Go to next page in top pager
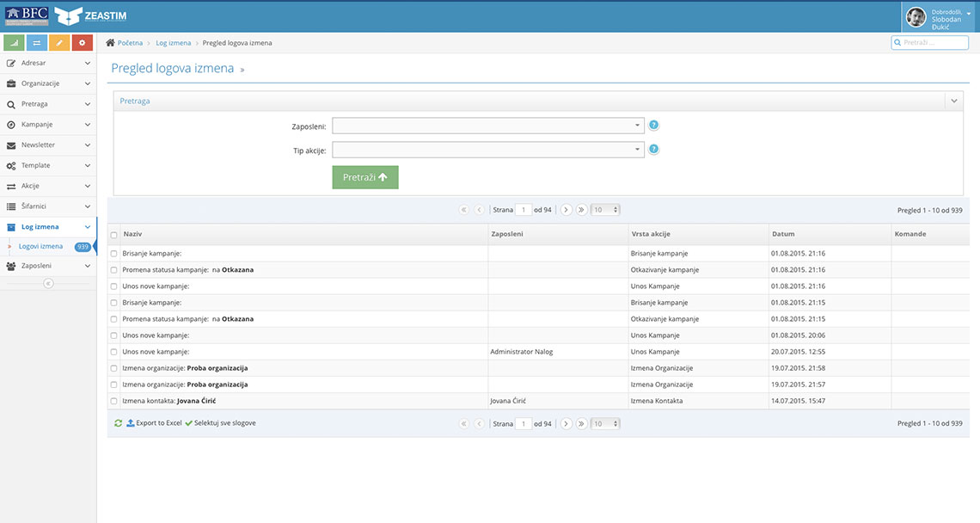 (566, 210)
